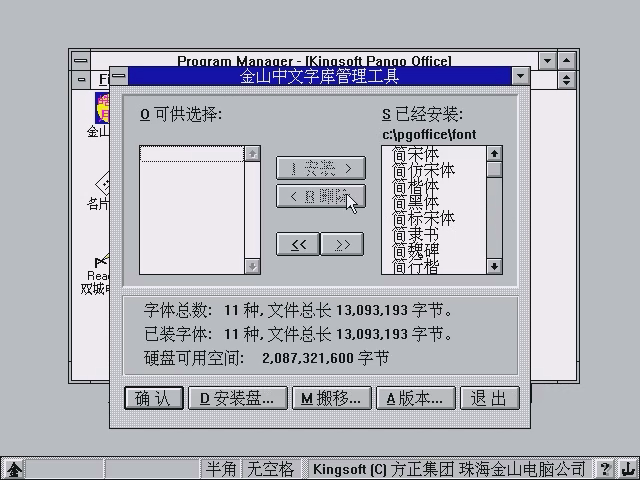
Task: Click available fonts list scroll-down arrow
Action: [x=252, y=267]
